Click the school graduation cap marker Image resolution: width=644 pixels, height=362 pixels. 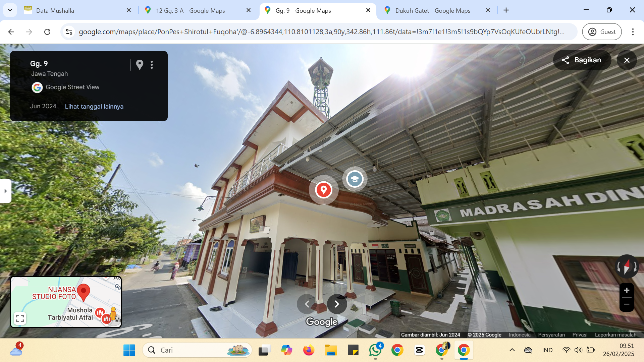tap(355, 179)
